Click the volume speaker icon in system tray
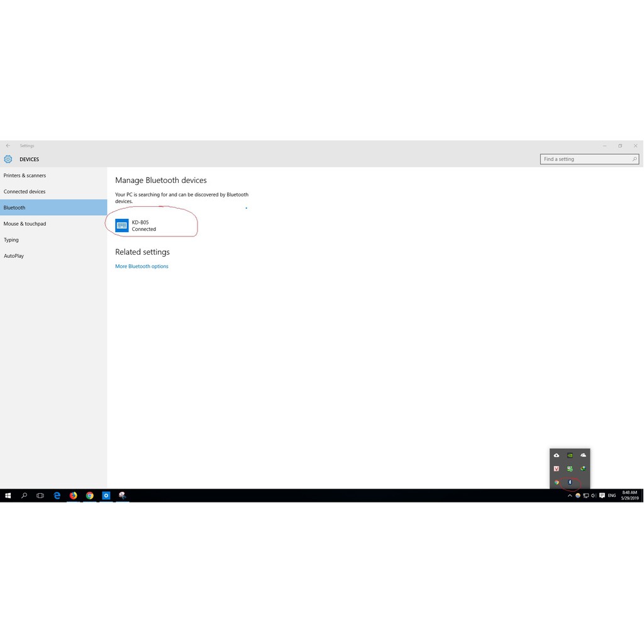Image resolution: width=644 pixels, height=644 pixels. pyautogui.click(x=594, y=496)
